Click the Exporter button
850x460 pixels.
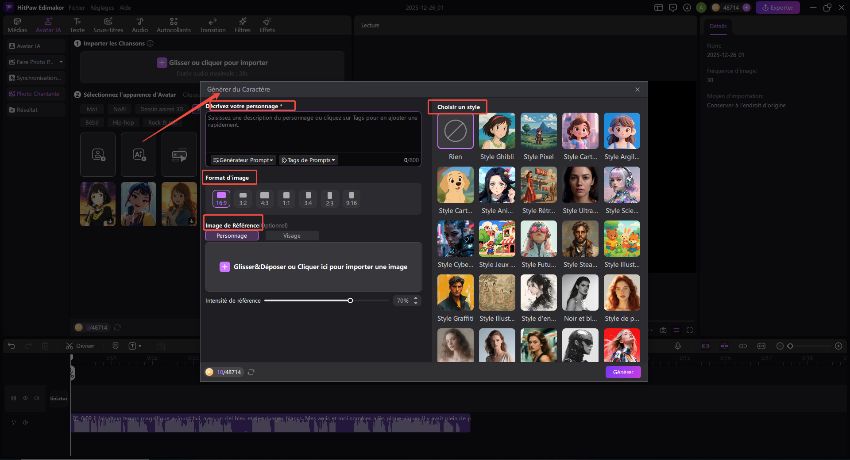tap(778, 8)
